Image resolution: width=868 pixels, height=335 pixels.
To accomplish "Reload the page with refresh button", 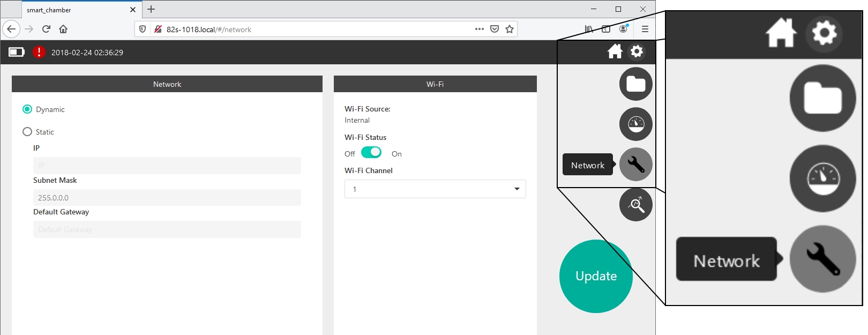I will 46,29.
